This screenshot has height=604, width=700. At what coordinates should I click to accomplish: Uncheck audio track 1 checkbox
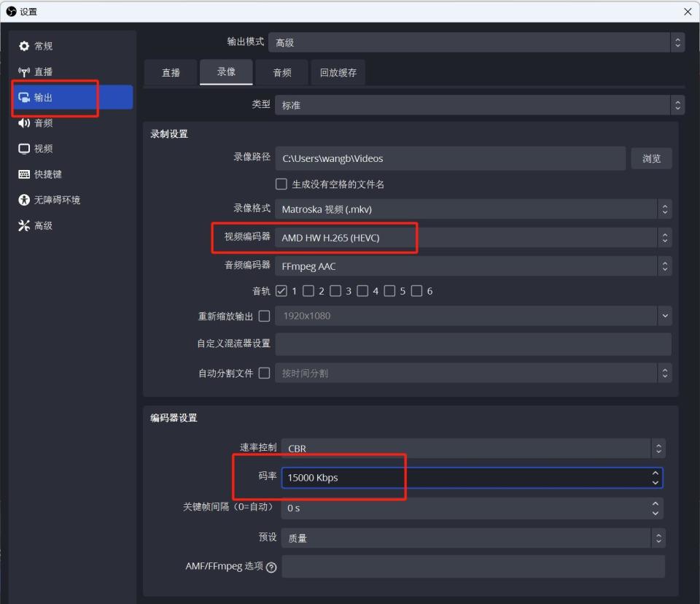point(281,291)
